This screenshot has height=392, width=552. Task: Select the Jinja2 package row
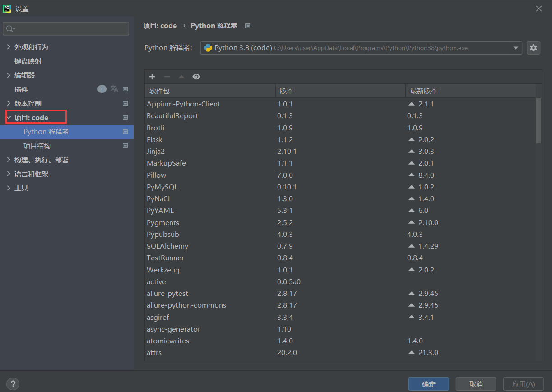point(340,151)
